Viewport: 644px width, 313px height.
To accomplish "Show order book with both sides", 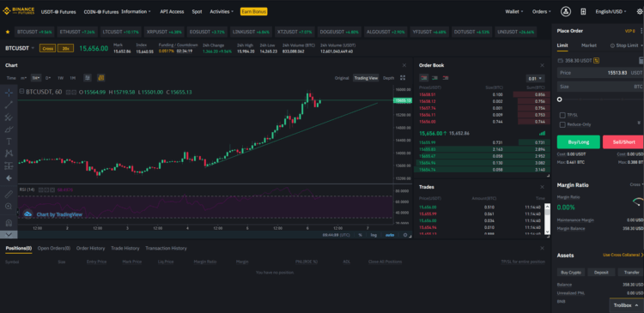I will point(424,78).
